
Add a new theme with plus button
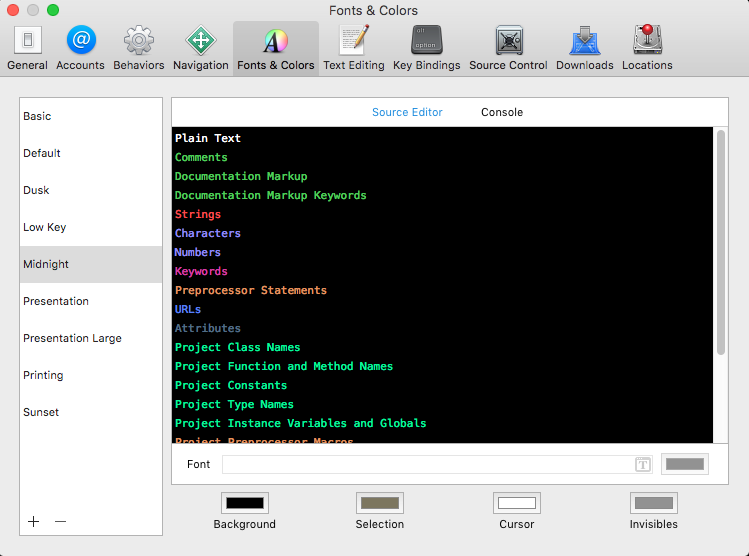click(33, 521)
